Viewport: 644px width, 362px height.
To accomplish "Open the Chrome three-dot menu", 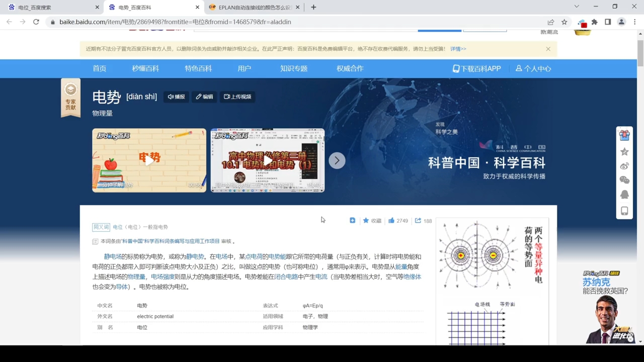I will tap(634, 22).
